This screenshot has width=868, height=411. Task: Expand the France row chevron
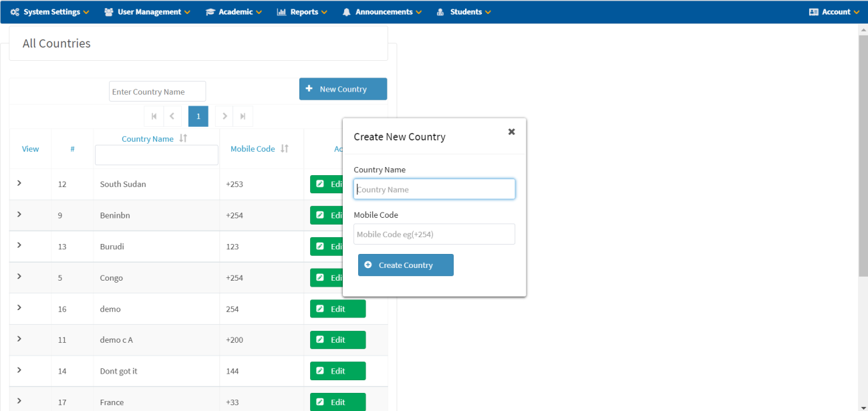point(19,401)
